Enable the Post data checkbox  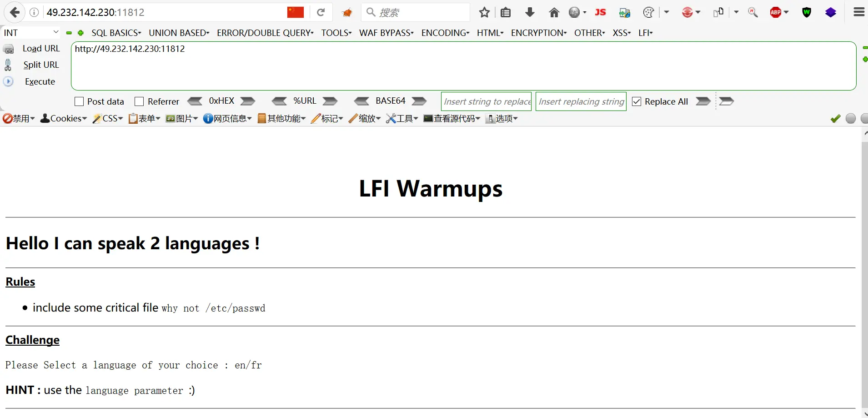79,101
